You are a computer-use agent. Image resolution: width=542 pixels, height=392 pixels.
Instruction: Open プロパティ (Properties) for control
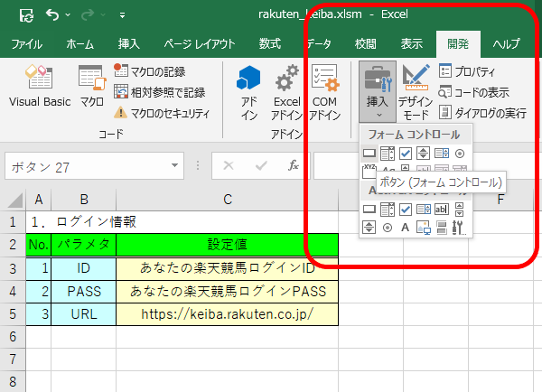(x=467, y=71)
